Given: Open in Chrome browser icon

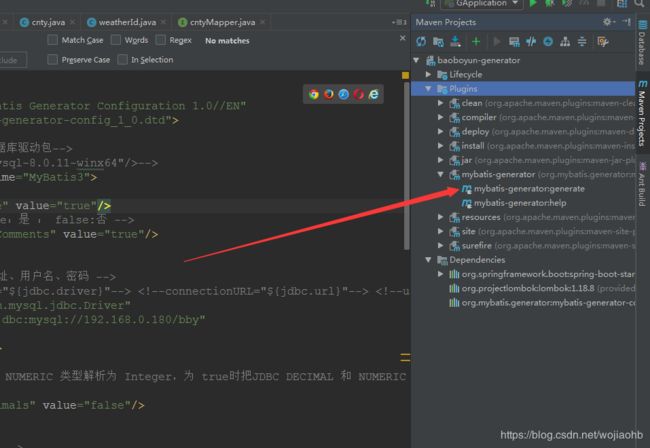Looking at the screenshot, I should [314, 94].
